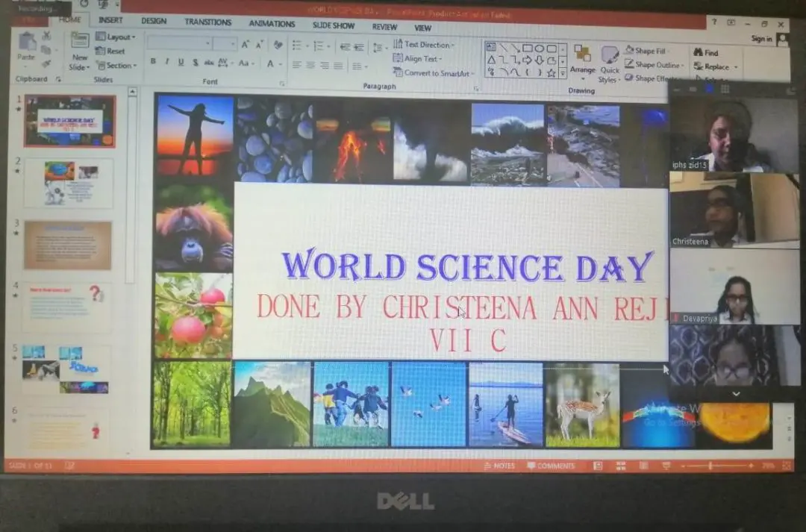Show the NOTES pane from status bar

(x=499, y=466)
